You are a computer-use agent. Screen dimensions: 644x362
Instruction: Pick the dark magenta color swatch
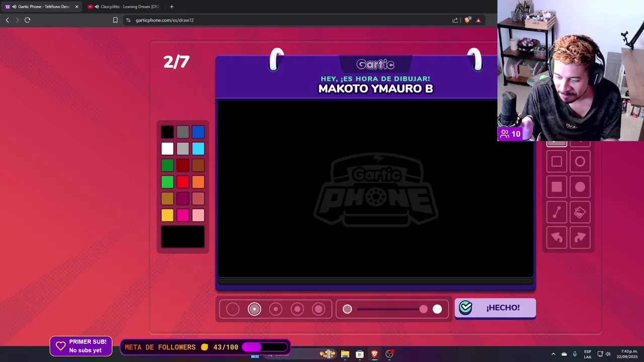click(183, 199)
